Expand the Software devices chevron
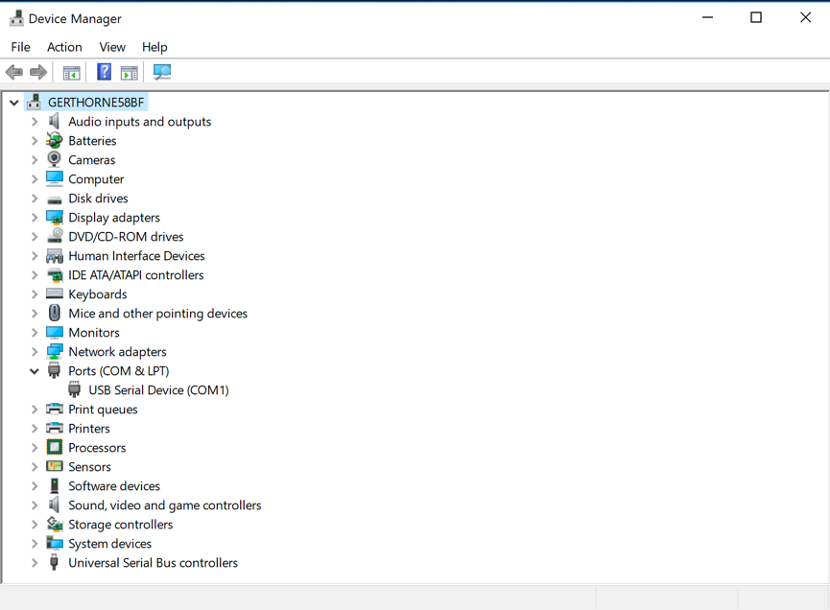 (34, 486)
